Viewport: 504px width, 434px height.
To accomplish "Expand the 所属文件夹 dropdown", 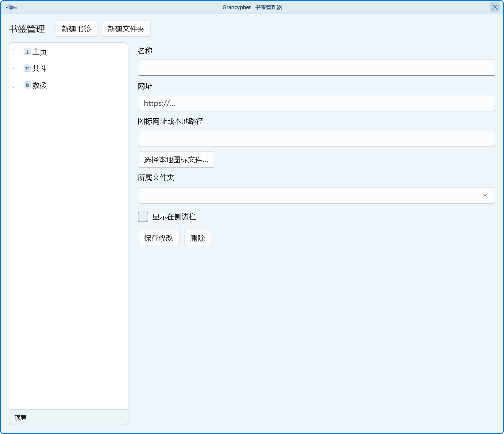I will click(x=316, y=195).
